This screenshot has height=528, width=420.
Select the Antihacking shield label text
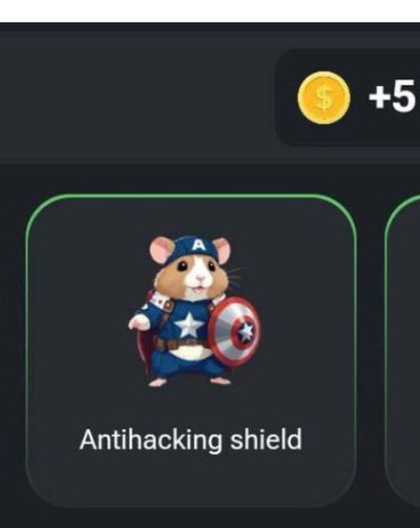click(x=190, y=439)
